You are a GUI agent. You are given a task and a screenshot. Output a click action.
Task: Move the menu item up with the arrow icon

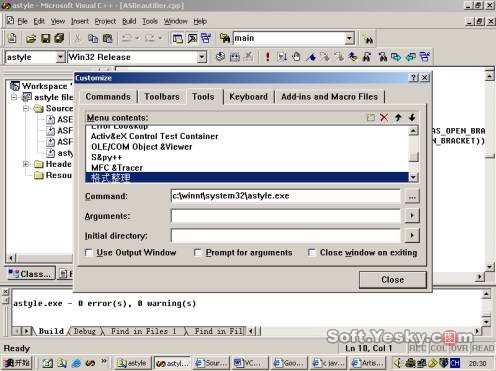point(398,117)
